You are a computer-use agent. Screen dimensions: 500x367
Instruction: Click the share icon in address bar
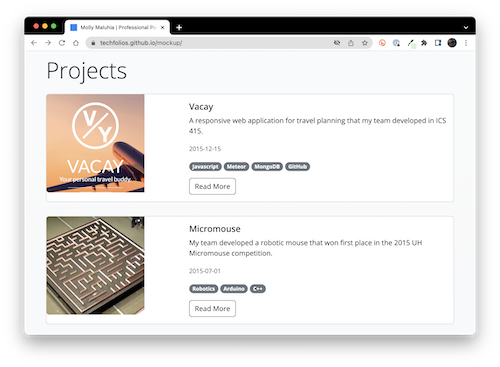[x=351, y=43]
